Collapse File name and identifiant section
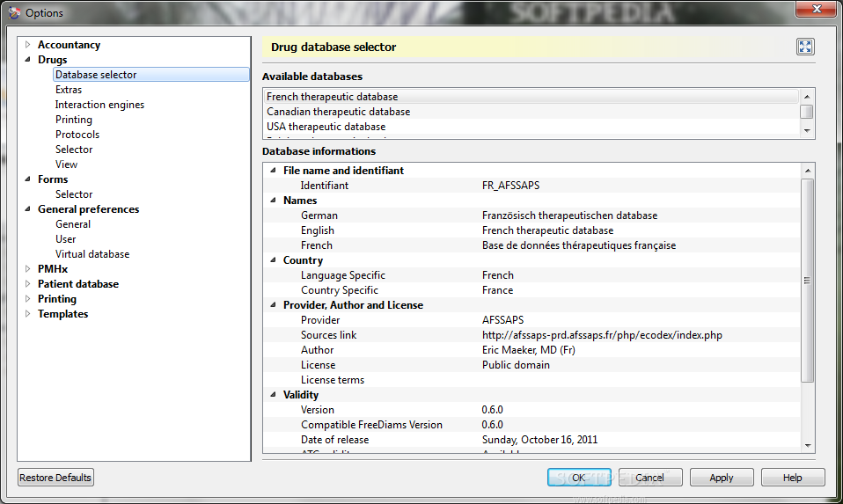Screen dimensions: 843x504 pos(273,171)
